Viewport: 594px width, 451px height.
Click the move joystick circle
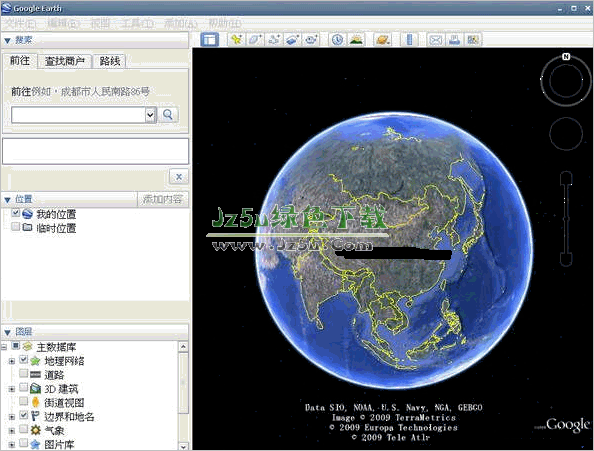point(566,134)
